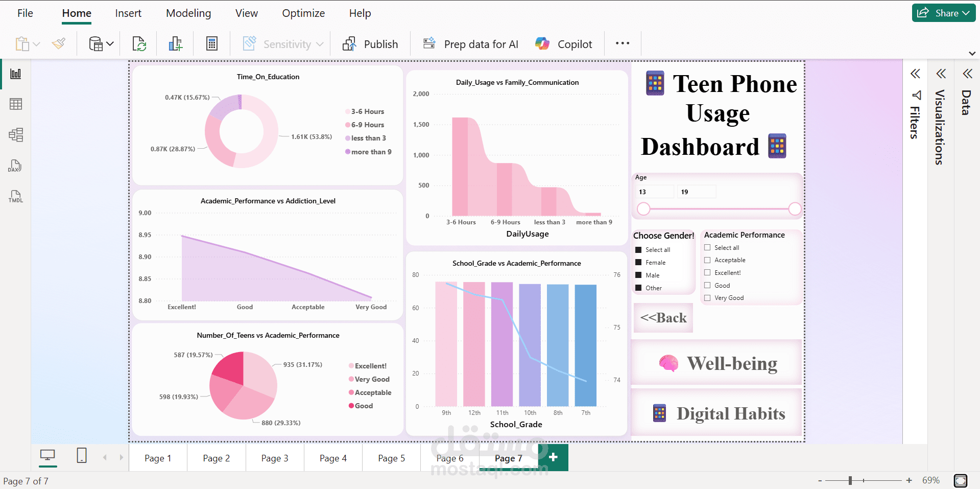Screen dimensions: 980x489
Task: Click the <<Back button
Action: [663, 318]
